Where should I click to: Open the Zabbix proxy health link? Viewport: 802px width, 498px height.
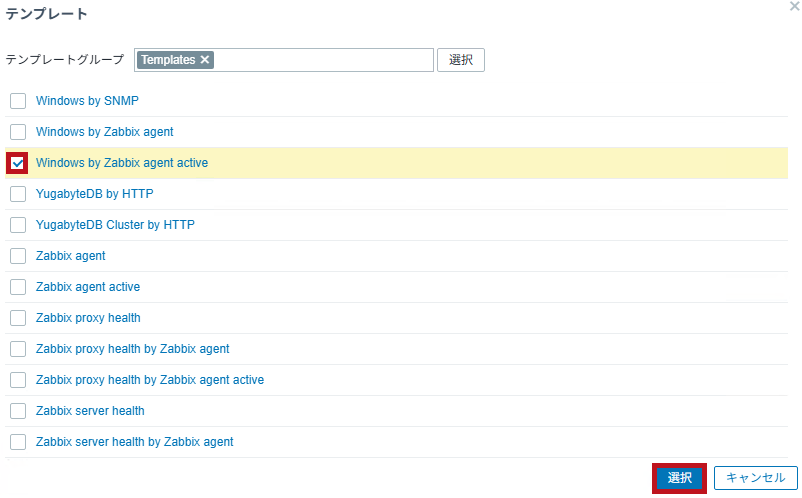click(88, 318)
